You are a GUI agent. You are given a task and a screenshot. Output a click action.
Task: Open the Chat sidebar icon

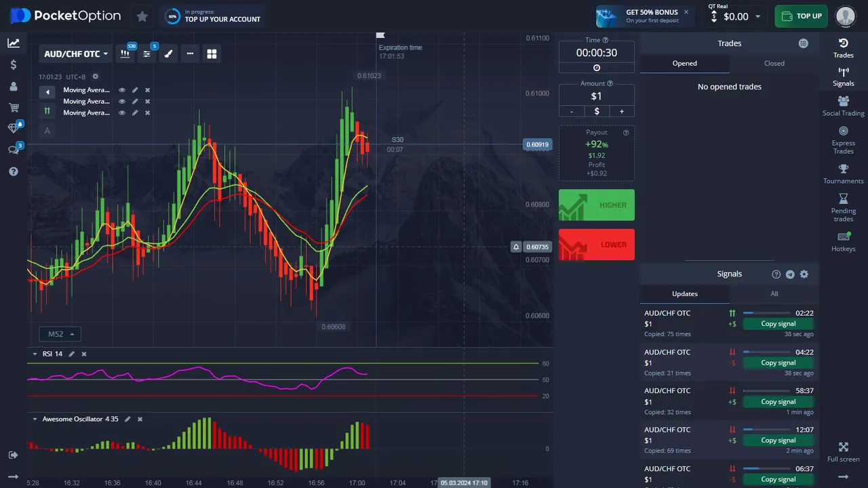coord(14,150)
